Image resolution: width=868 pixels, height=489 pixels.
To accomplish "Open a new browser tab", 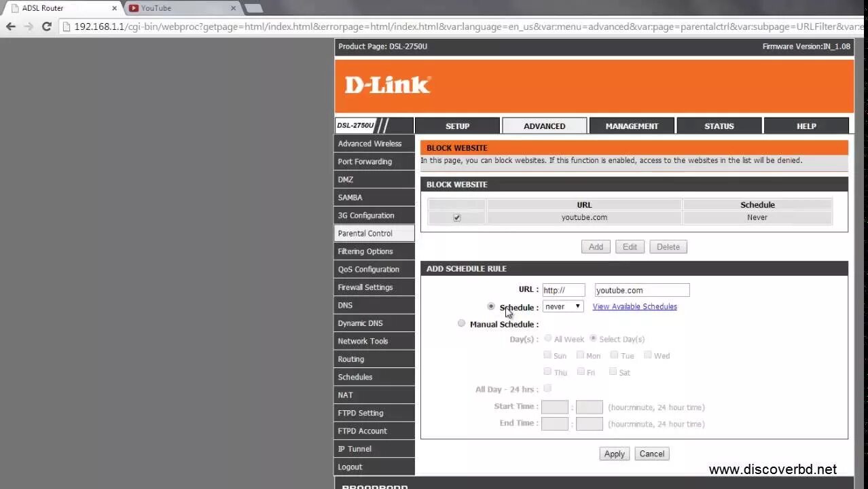I will [253, 8].
